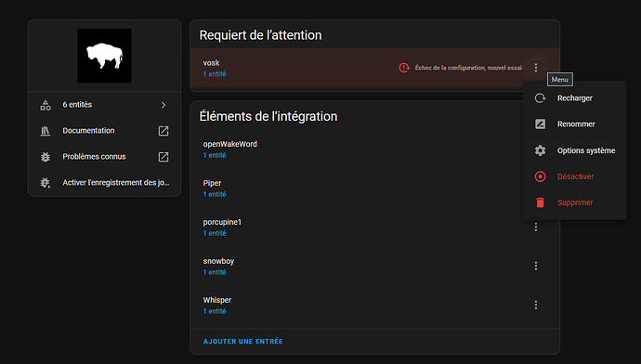Click the Options système gear icon
This screenshot has width=641, height=364.
540,150
